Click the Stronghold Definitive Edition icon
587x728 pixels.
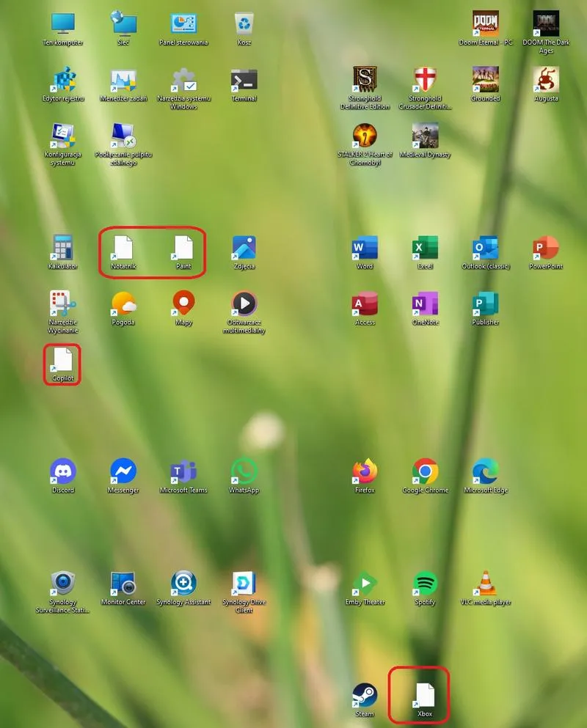(x=365, y=79)
